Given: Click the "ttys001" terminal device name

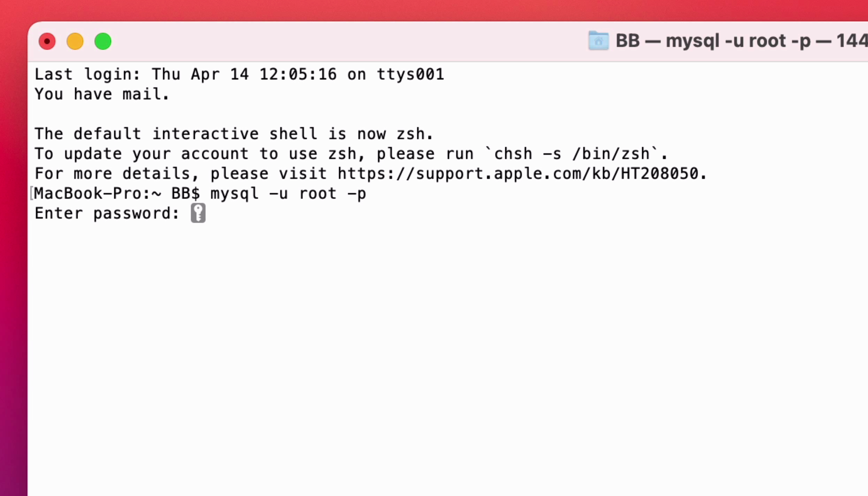Looking at the screenshot, I should (410, 74).
